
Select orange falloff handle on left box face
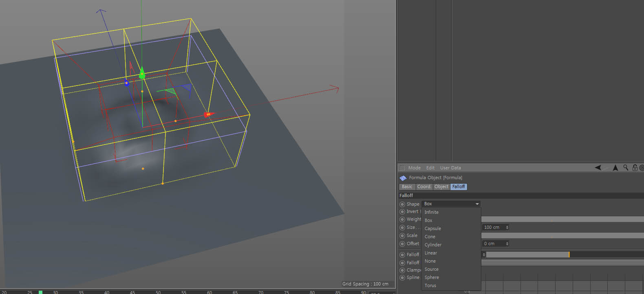point(73,141)
